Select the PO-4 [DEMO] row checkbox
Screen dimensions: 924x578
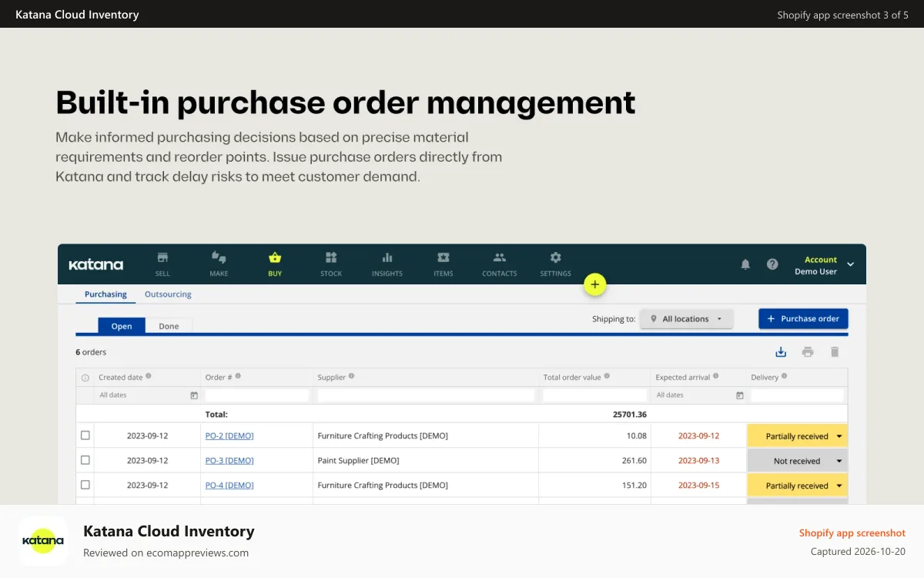85,485
